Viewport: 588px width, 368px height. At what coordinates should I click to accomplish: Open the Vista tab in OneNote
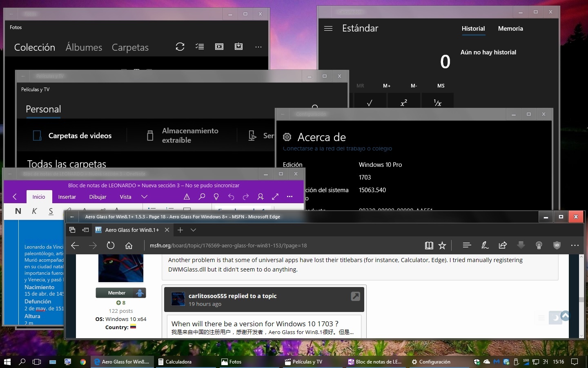coord(125,197)
